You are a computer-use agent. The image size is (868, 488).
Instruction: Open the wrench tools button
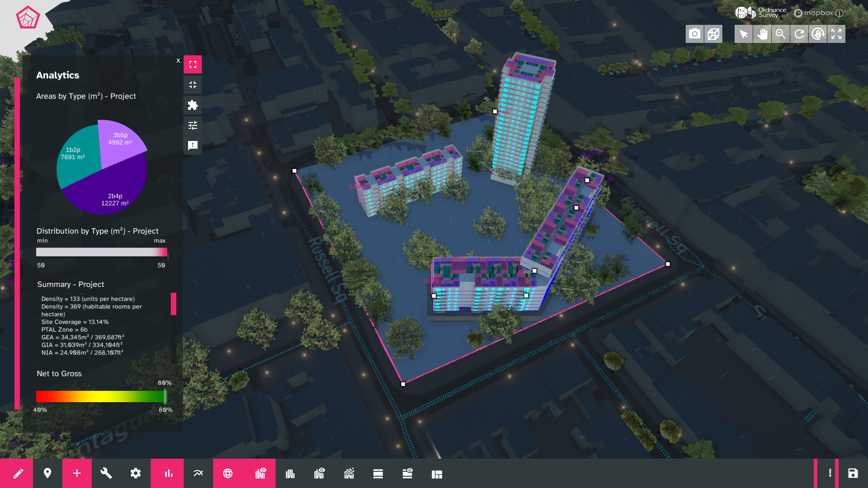(106, 473)
